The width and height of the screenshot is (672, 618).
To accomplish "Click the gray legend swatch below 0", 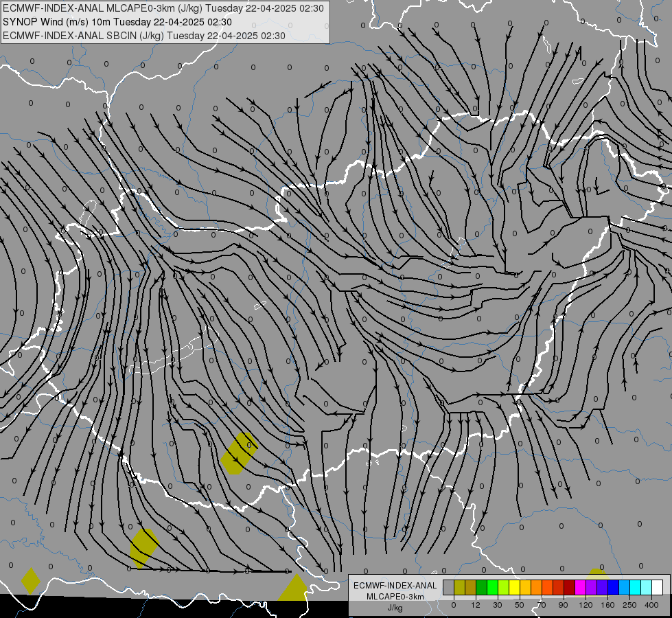I will tap(449, 587).
